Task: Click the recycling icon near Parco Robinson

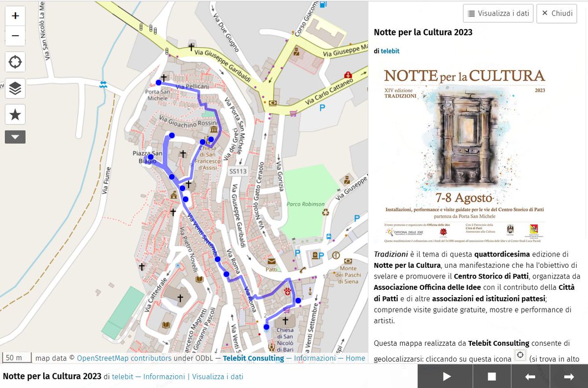Action: 326,212
